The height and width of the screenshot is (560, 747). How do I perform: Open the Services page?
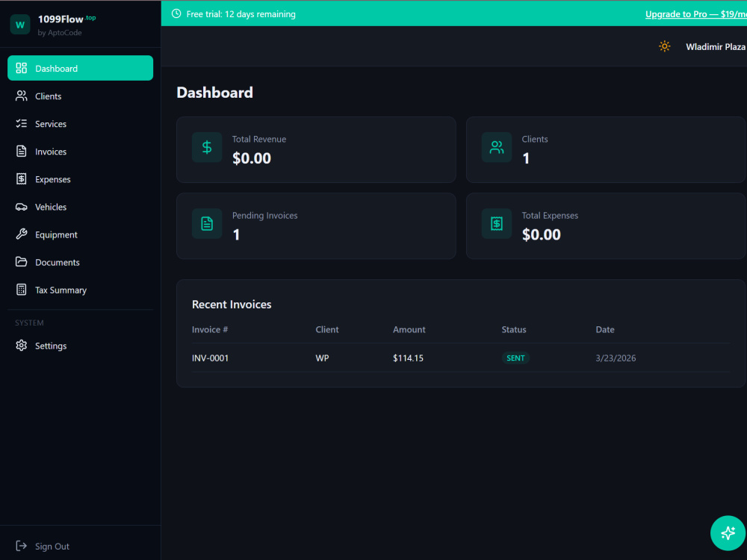81,123
